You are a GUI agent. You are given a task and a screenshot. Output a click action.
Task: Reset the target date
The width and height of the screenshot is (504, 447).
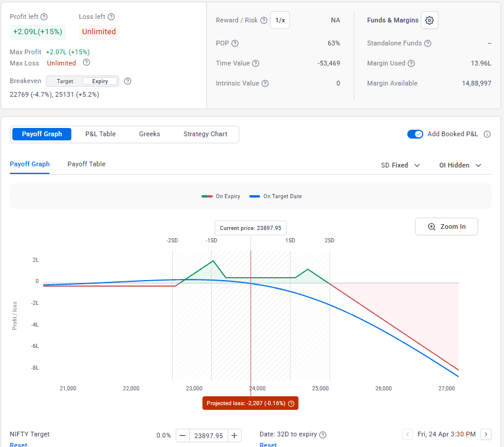[268, 445]
